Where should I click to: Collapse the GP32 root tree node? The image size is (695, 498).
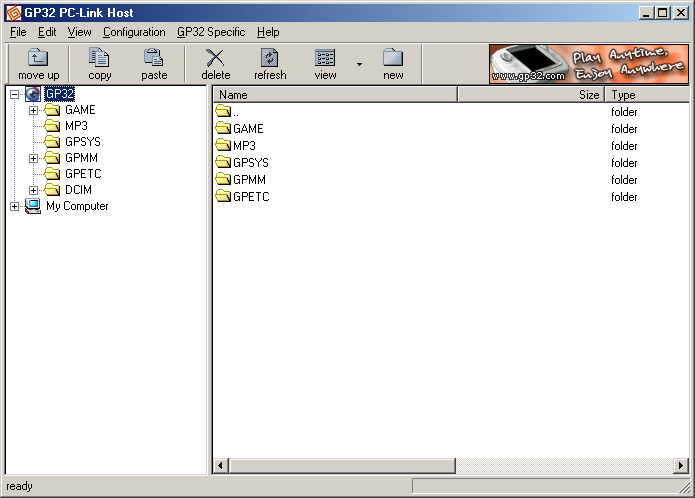14,94
